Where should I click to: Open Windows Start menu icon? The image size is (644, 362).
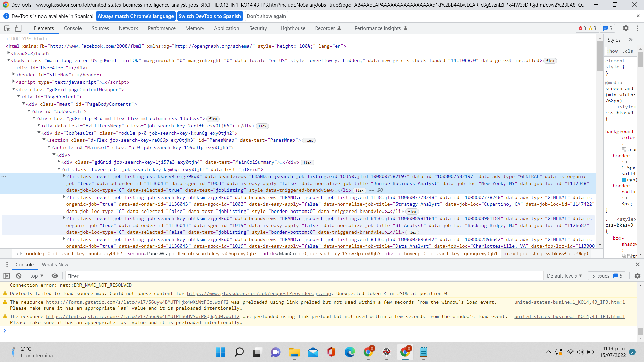[x=220, y=352]
